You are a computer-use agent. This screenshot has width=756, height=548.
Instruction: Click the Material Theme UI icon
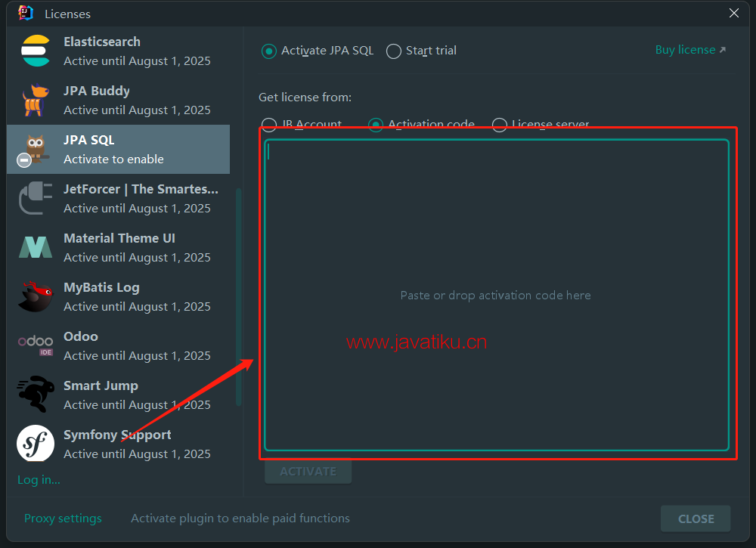click(36, 248)
